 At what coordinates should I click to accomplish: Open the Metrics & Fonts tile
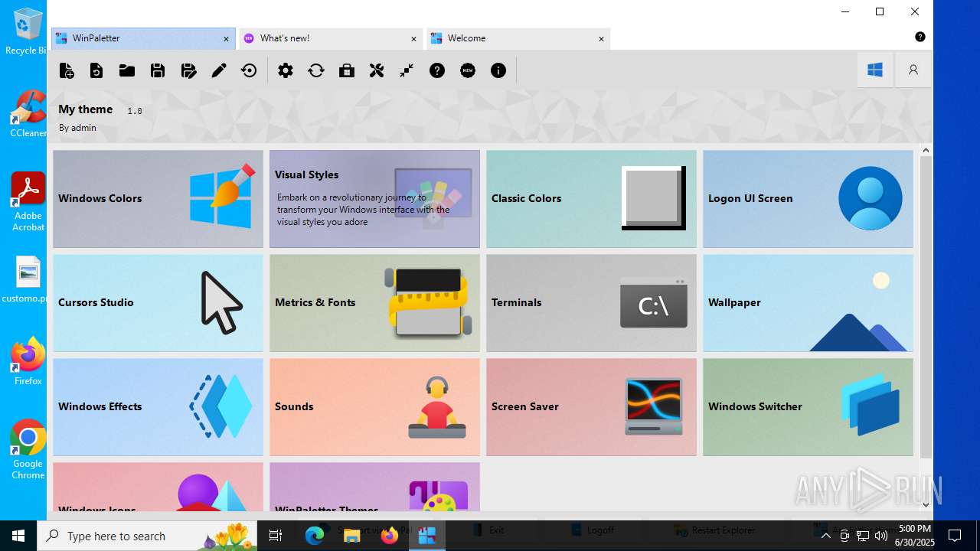pos(374,303)
